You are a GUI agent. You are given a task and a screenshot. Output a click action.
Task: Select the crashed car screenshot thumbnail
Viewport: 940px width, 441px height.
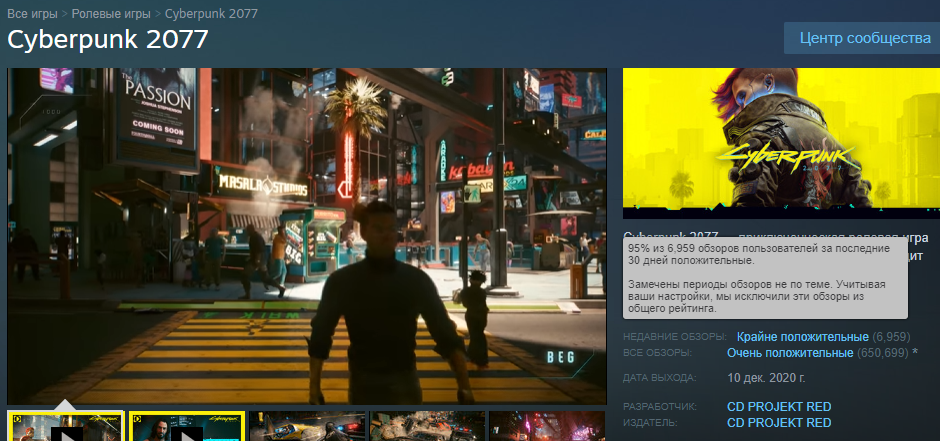[429, 427]
